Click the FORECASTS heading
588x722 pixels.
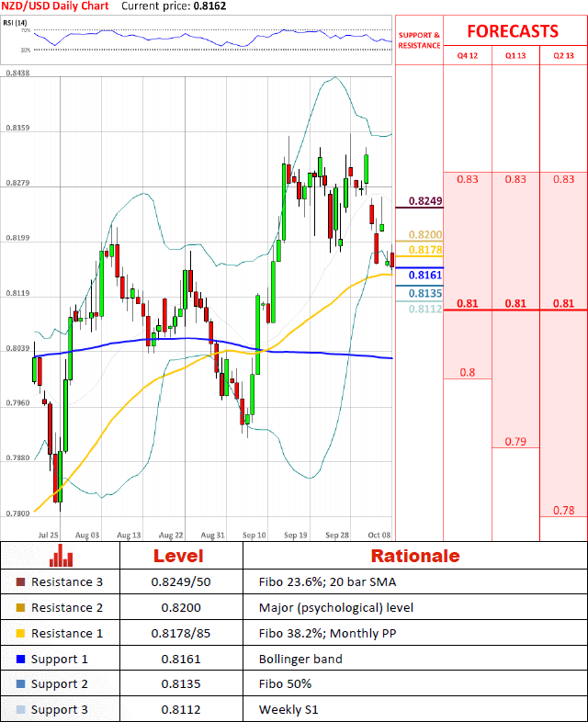[x=513, y=31]
